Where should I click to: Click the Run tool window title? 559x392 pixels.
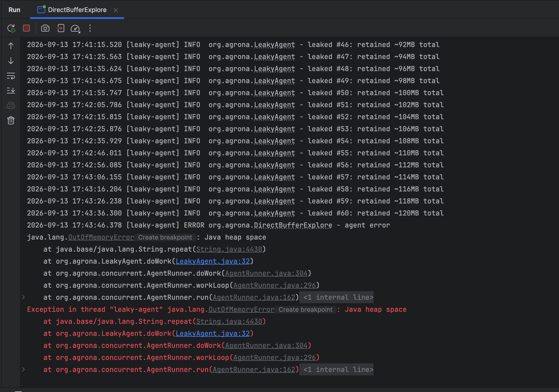tap(14, 10)
